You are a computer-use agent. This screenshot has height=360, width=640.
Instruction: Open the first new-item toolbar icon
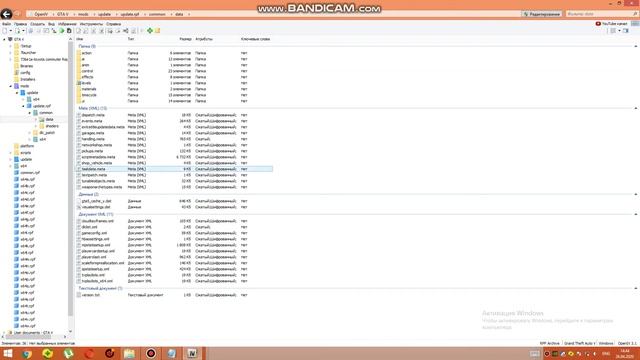5,31
